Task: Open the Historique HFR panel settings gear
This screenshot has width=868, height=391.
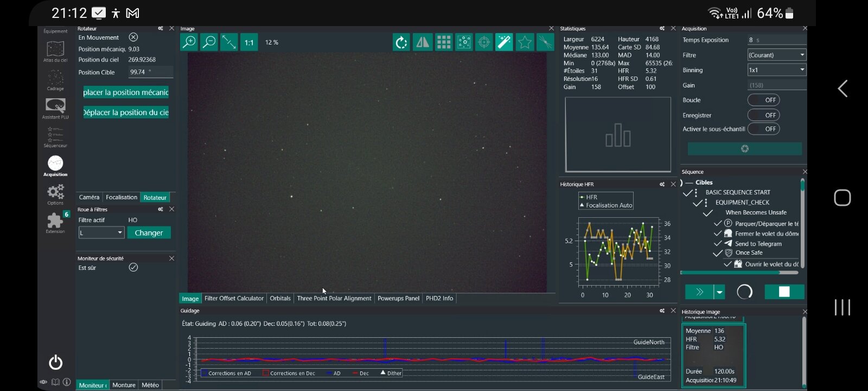Action: point(662,184)
